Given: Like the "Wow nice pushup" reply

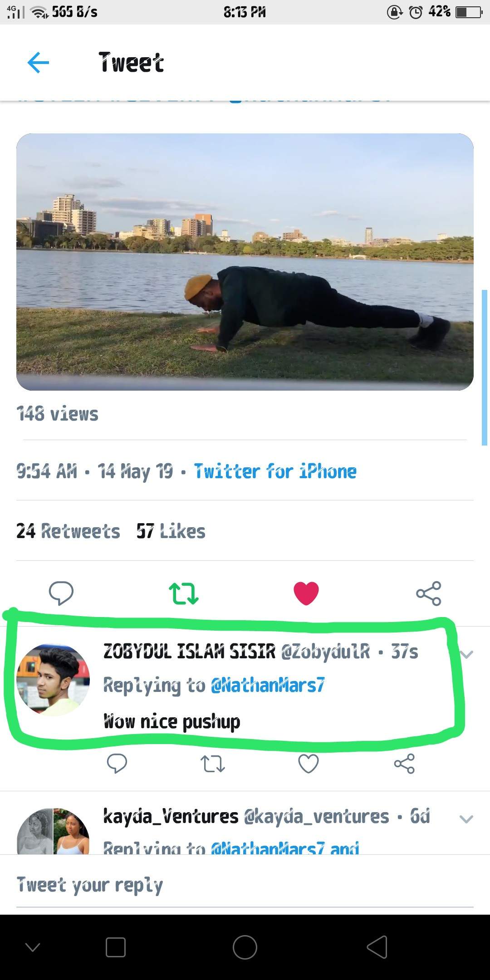Looking at the screenshot, I should click(x=309, y=764).
